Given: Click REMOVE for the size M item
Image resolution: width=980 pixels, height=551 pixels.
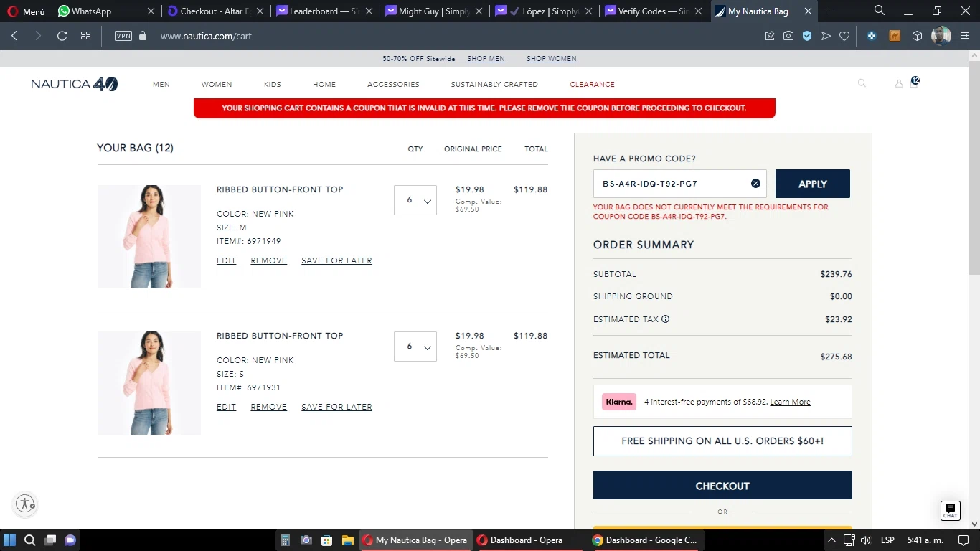Looking at the screenshot, I should tap(269, 260).
